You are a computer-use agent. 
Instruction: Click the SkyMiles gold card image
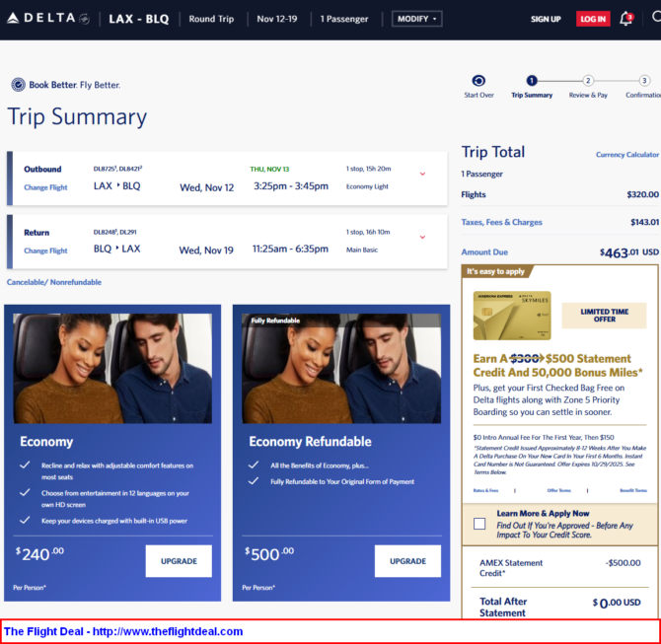(512, 316)
